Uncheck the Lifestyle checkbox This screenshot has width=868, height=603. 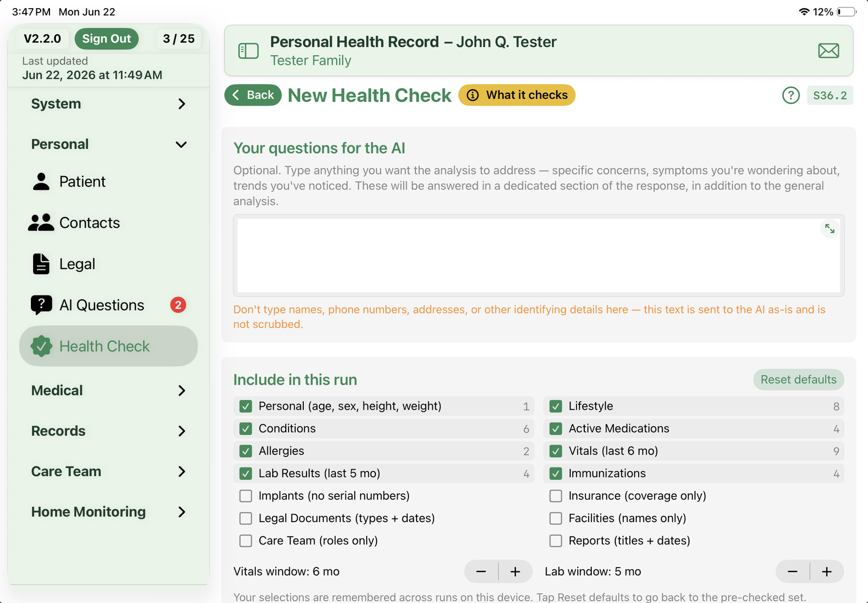pyautogui.click(x=556, y=406)
